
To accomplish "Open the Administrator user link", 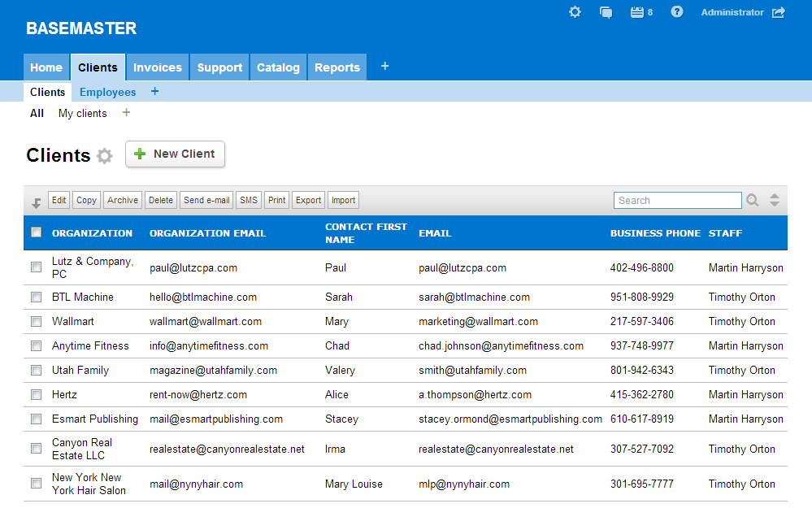I will (x=732, y=12).
